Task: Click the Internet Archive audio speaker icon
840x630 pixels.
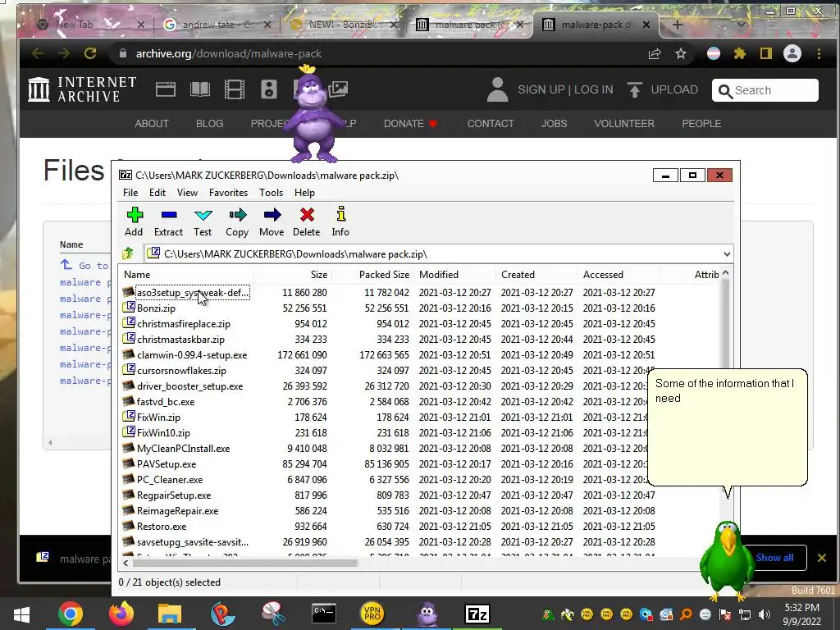Action: pos(269,89)
